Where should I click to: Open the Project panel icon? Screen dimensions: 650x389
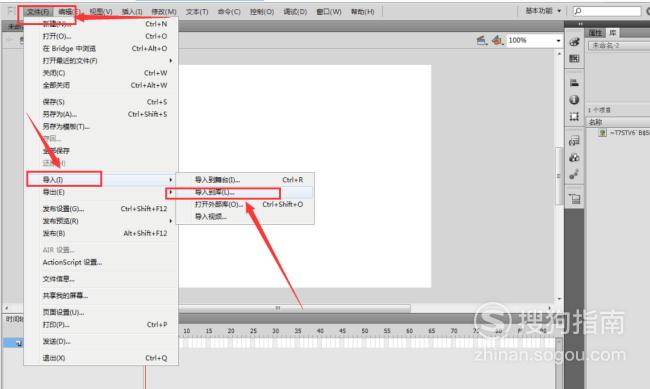pos(574,199)
